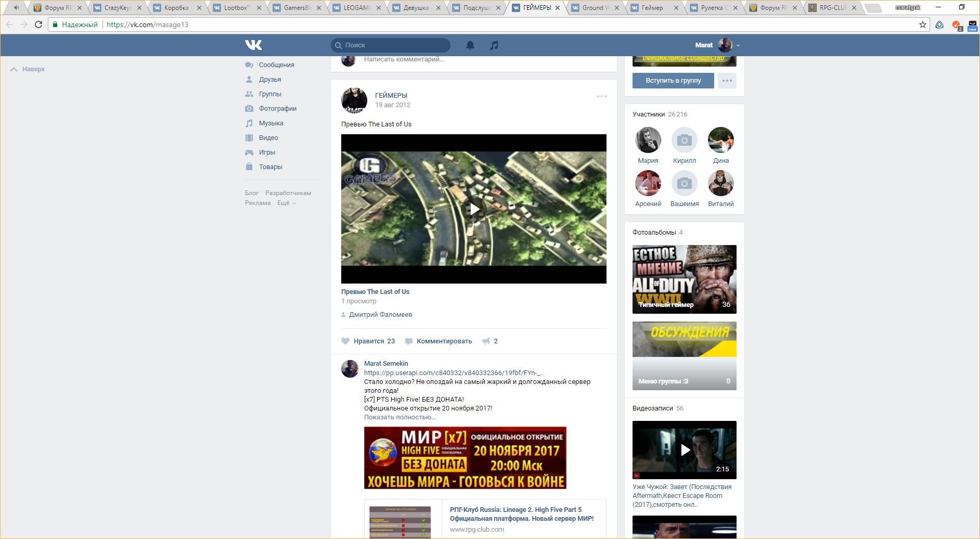The width and height of the screenshot is (980, 539).
Task: Open Дмитрий Фаломеев profile link
Action: click(x=381, y=315)
